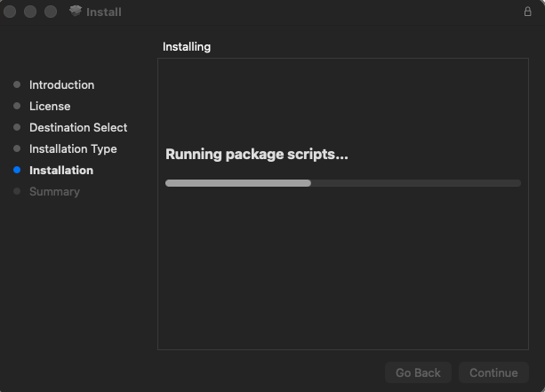Click the blue bullet beside Installation
The width and height of the screenshot is (545, 392).
tap(17, 171)
